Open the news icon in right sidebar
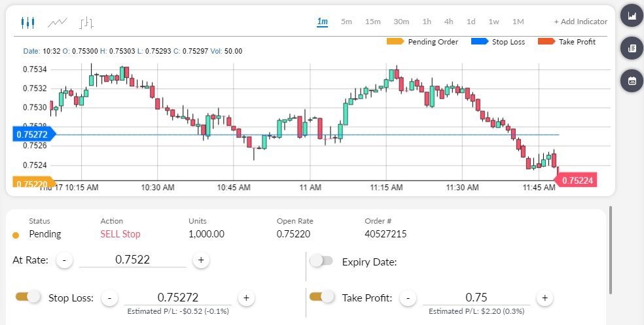This screenshot has height=325, width=644. (x=632, y=48)
